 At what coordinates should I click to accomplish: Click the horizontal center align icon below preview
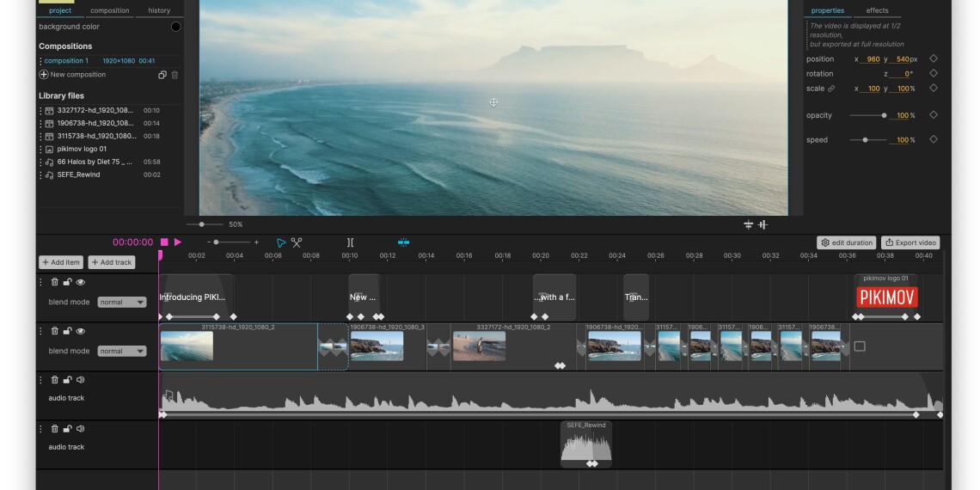point(748,224)
